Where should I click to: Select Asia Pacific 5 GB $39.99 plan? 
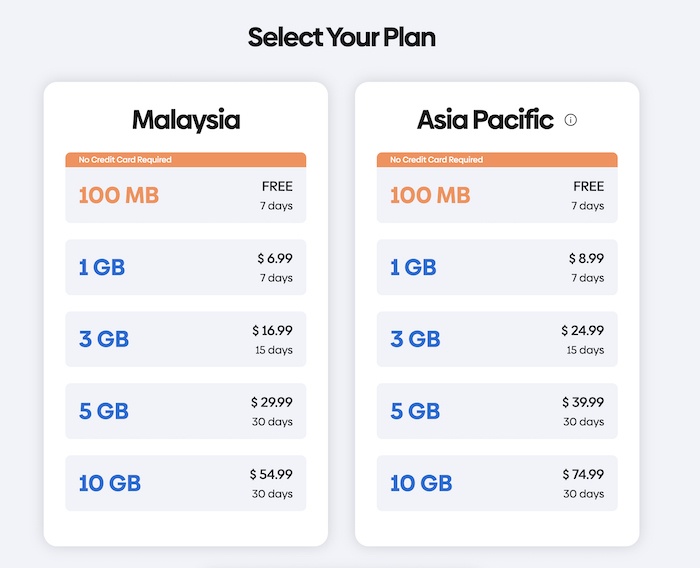click(497, 411)
